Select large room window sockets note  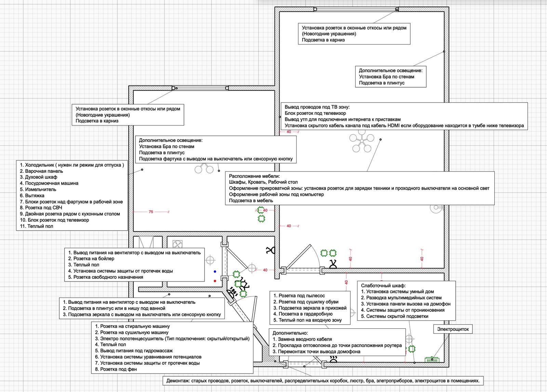354,34
